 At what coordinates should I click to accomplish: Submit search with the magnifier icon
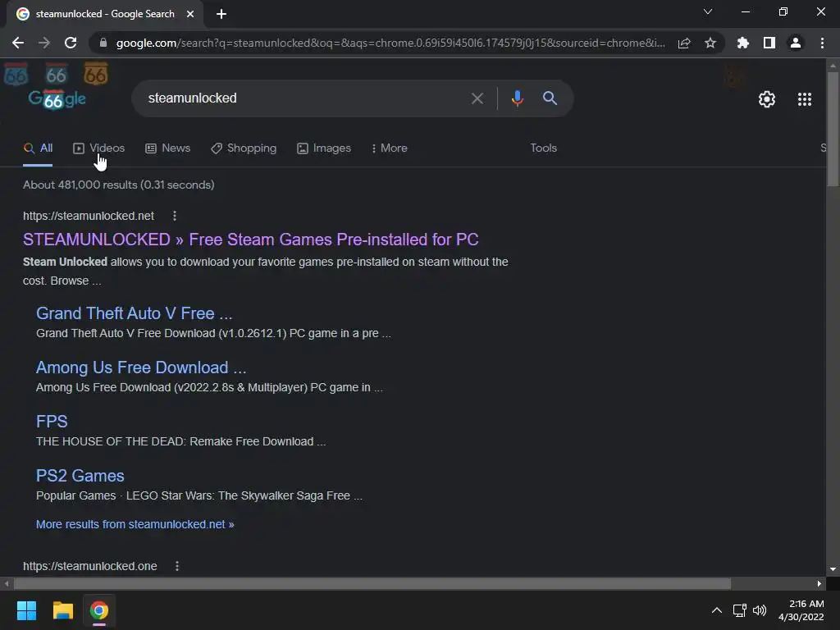point(550,98)
